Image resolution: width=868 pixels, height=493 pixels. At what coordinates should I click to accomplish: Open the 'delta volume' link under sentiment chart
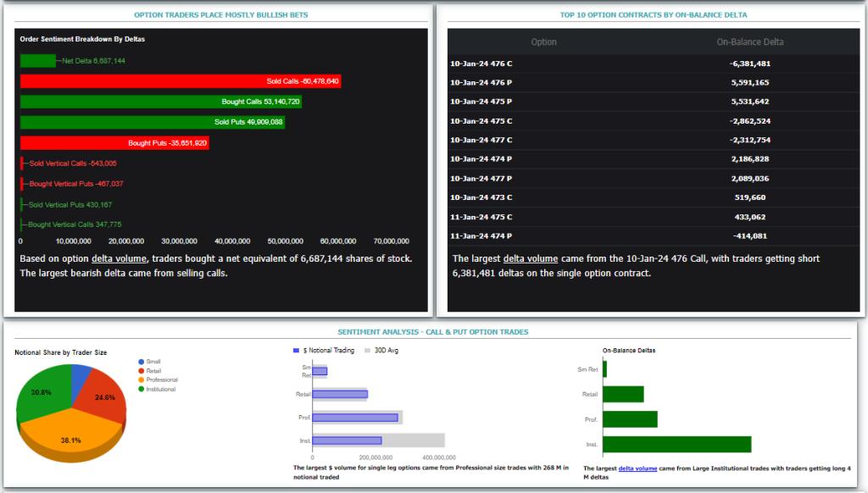(x=119, y=258)
